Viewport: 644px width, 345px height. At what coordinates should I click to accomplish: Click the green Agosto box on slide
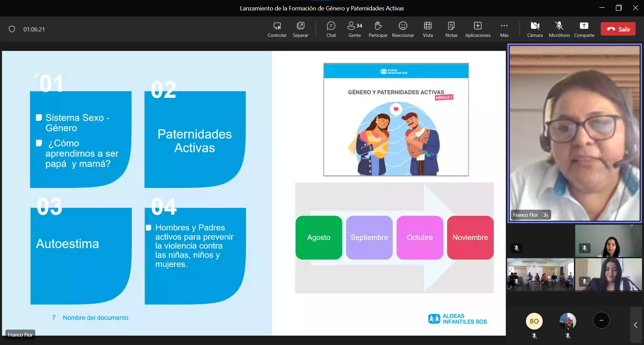tap(319, 237)
